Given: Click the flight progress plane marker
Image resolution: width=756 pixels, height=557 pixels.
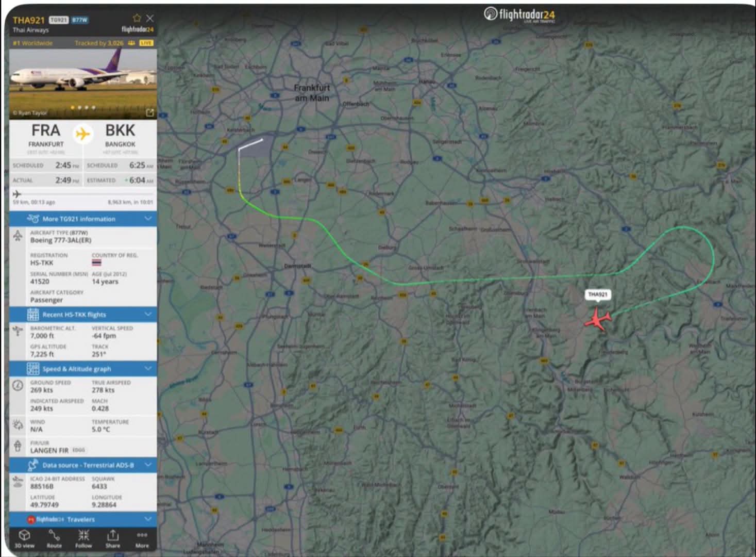Looking at the screenshot, I should (x=16, y=194).
